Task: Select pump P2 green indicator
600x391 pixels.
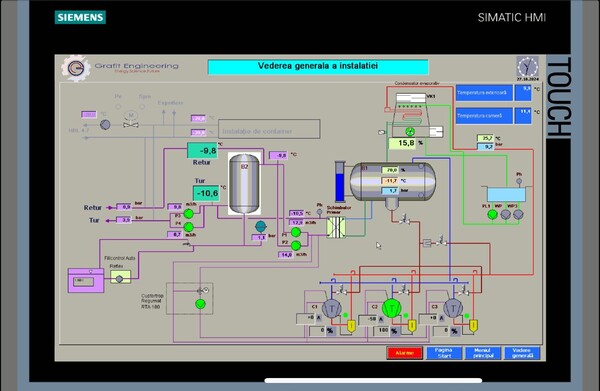Action: 296,245
